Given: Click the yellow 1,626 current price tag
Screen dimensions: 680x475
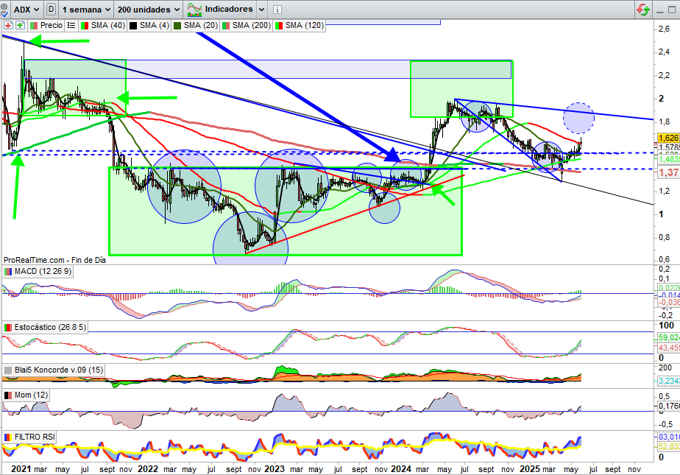Looking at the screenshot, I should coord(668,138).
